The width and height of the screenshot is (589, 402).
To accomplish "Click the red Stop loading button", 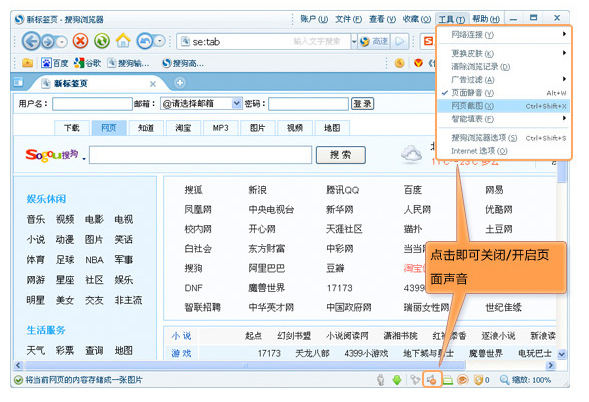I will point(80,41).
